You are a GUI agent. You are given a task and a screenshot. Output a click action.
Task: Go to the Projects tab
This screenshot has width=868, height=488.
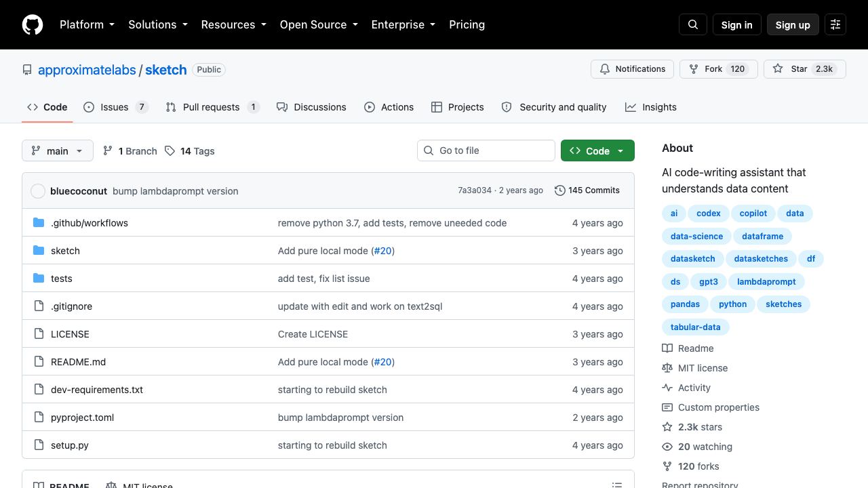point(457,107)
